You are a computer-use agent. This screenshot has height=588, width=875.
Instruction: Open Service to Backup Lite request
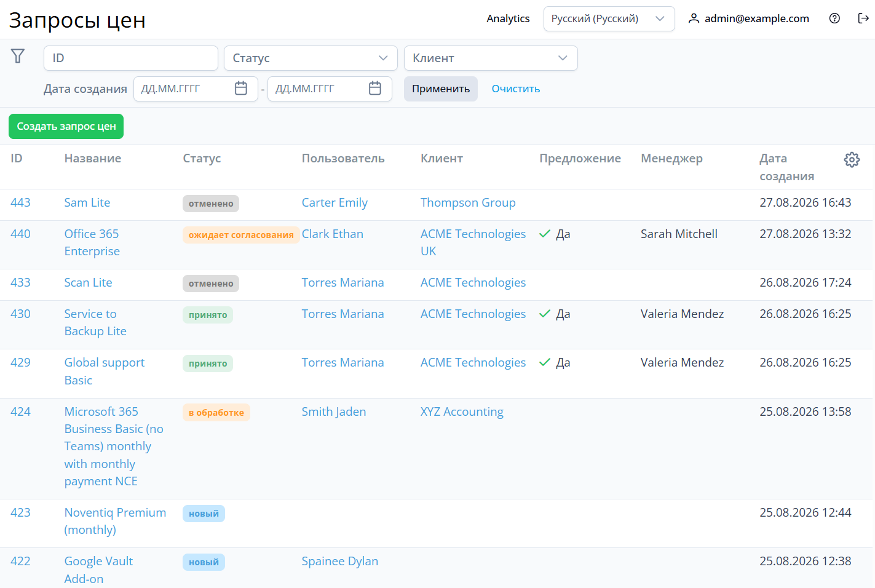click(x=95, y=322)
